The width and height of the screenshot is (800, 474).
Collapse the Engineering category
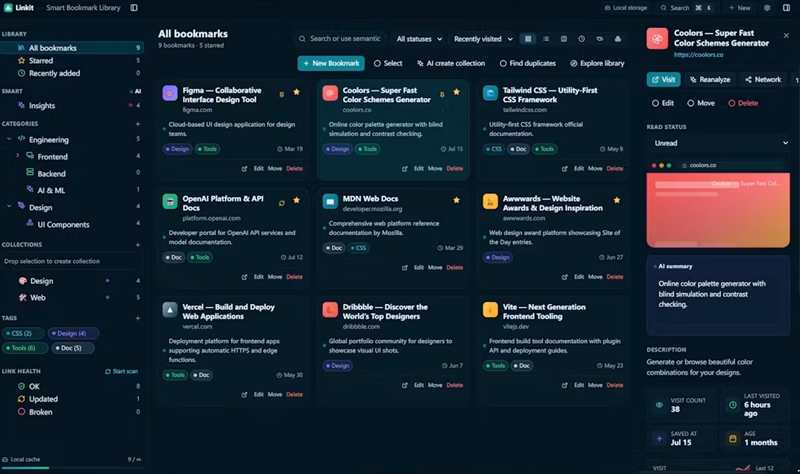[x=9, y=139]
